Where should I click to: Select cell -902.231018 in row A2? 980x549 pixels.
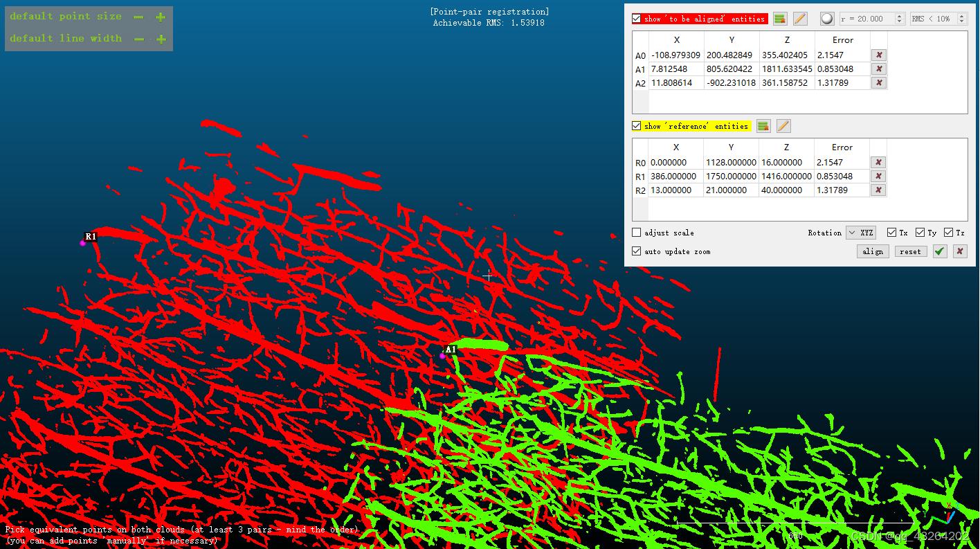732,82
